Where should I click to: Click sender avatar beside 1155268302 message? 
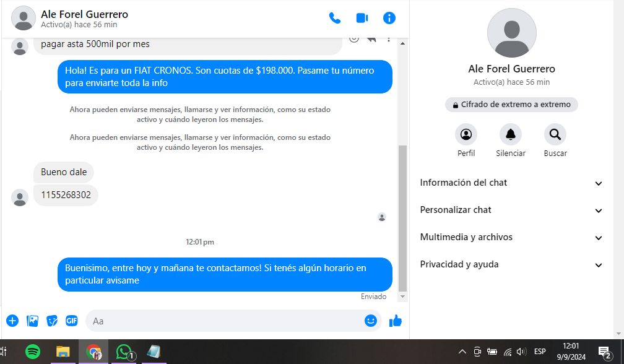tap(20, 197)
